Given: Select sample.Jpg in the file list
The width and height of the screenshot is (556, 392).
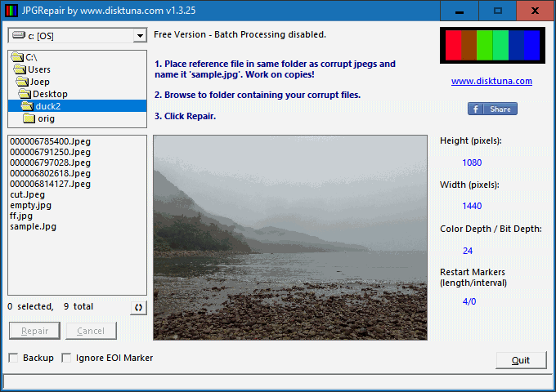Looking at the screenshot, I should 28,226.
